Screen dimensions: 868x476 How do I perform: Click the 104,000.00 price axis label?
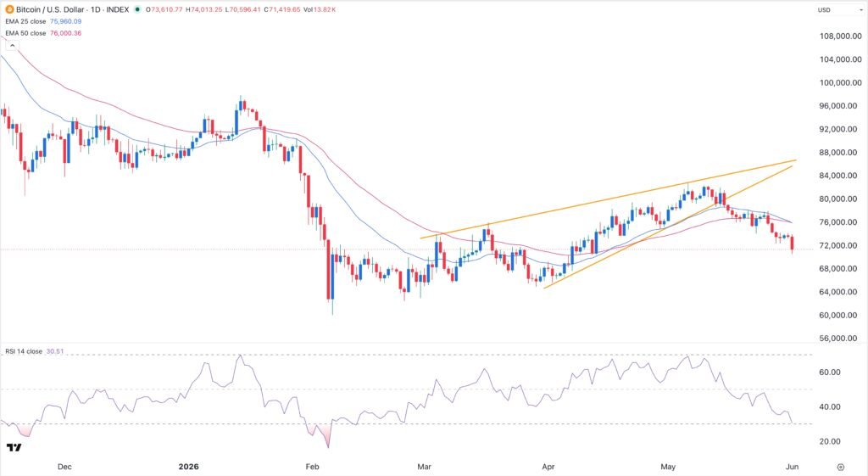point(840,59)
